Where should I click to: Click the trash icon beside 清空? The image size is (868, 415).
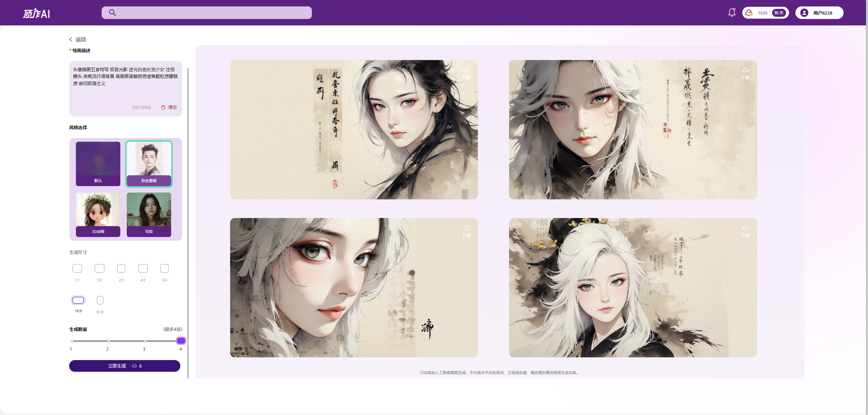click(163, 107)
